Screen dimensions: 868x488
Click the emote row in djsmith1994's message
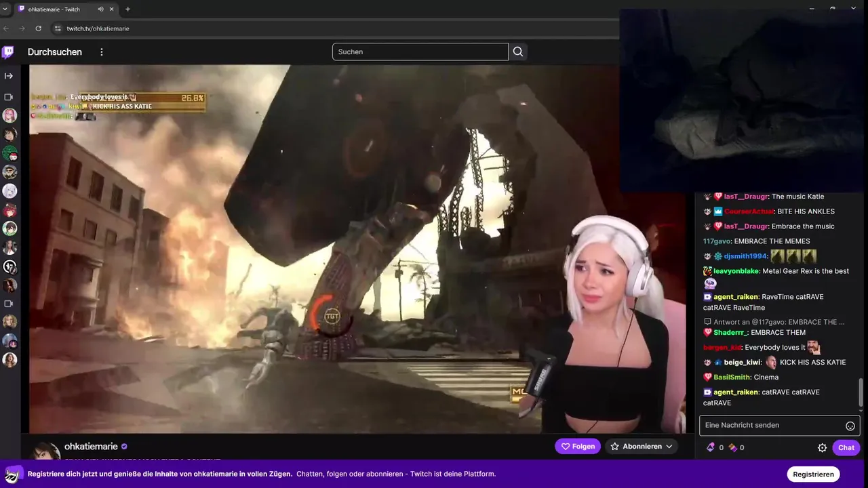coord(793,256)
